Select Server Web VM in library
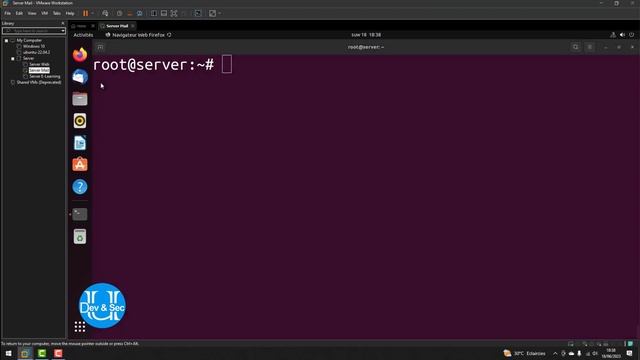 click(39, 64)
